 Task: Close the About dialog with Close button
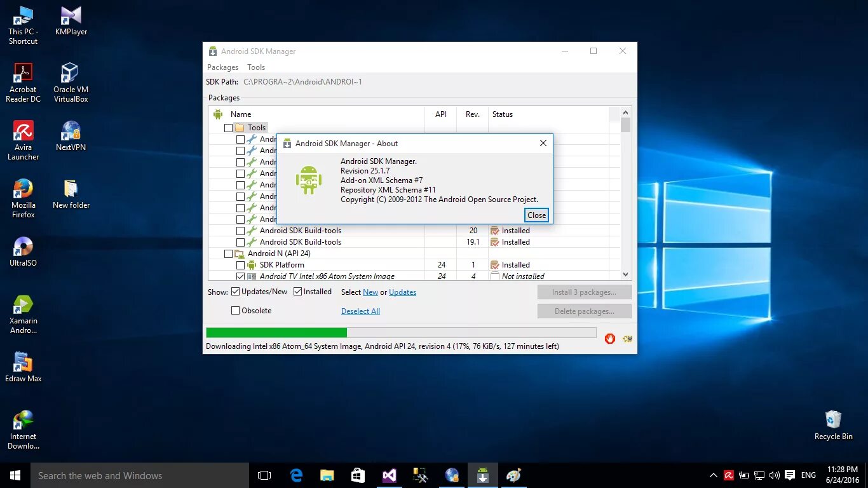(537, 215)
